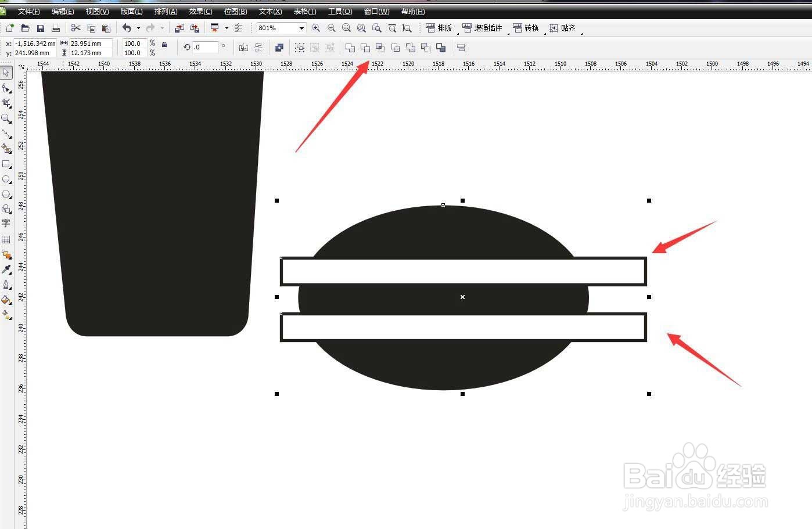The width and height of the screenshot is (812, 529).
Task: Trim the selected shapes
Action: click(365, 48)
